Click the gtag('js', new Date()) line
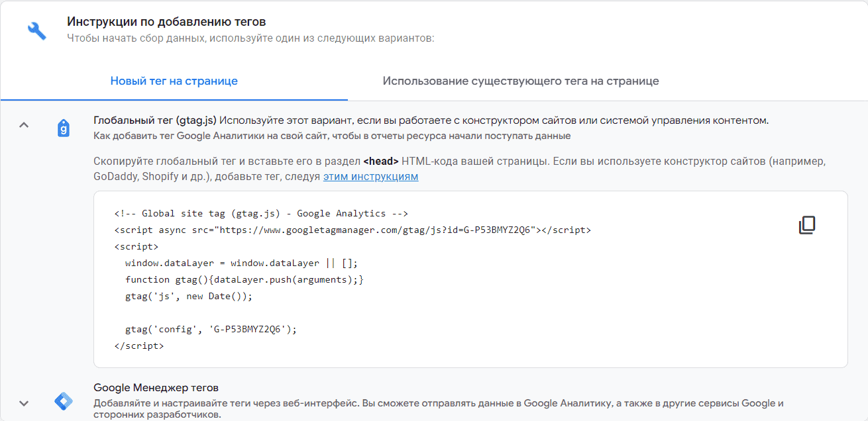This screenshot has width=868, height=421. click(x=189, y=296)
